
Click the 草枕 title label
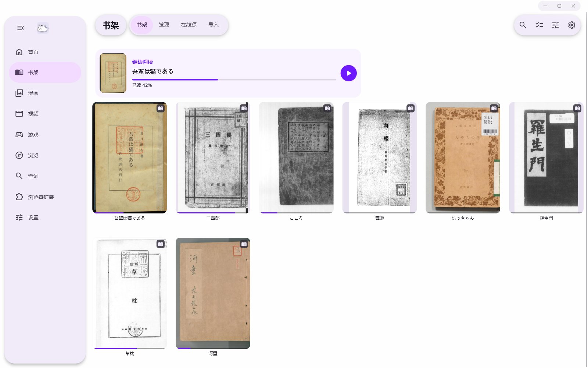pyautogui.click(x=129, y=354)
